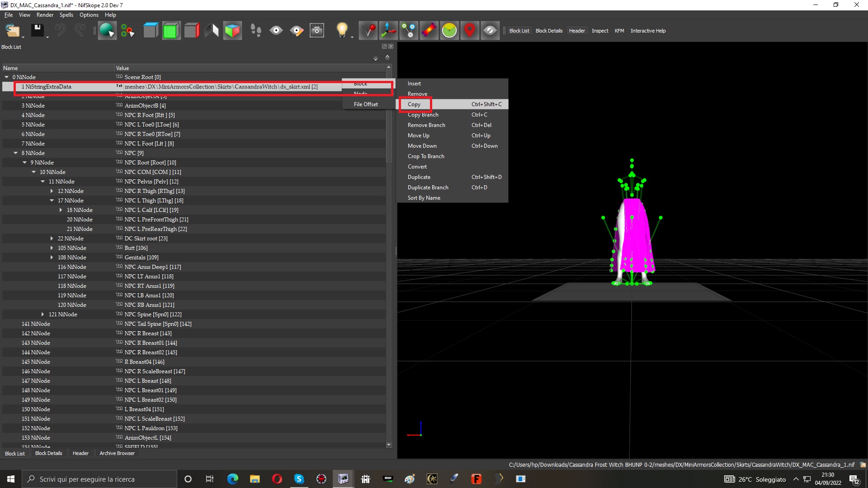Viewport: 868px width, 488px height.
Task: Open Opera browser from the taskbar
Action: pyautogui.click(x=277, y=479)
